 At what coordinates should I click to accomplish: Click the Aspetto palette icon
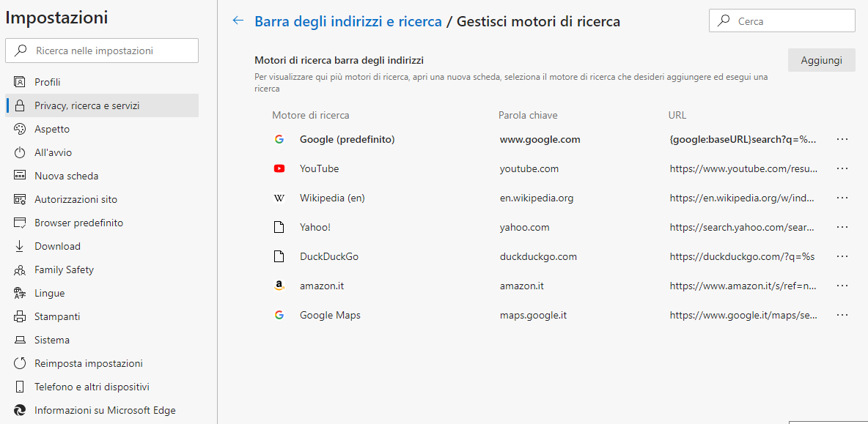[20, 130]
